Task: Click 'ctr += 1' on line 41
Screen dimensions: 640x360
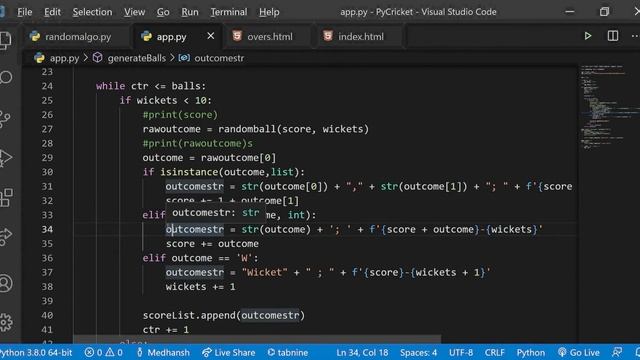Action: [x=166, y=330]
